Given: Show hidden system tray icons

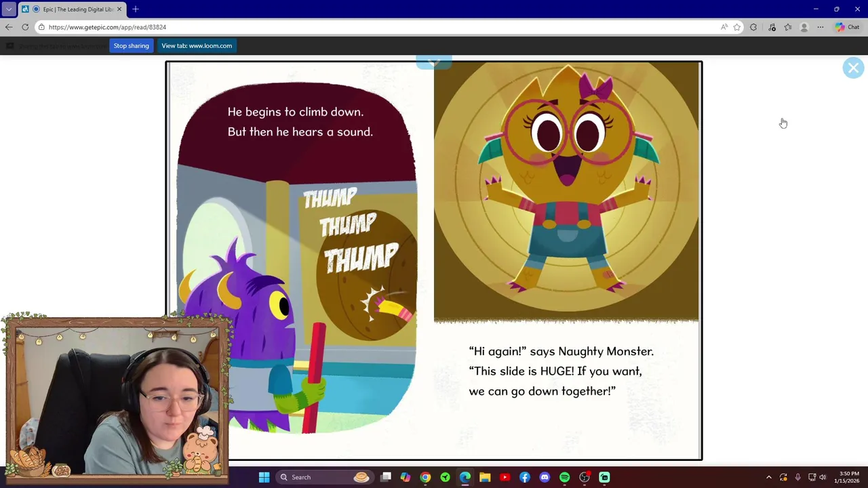Looking at the screenshot, I should tap(769, 477).
